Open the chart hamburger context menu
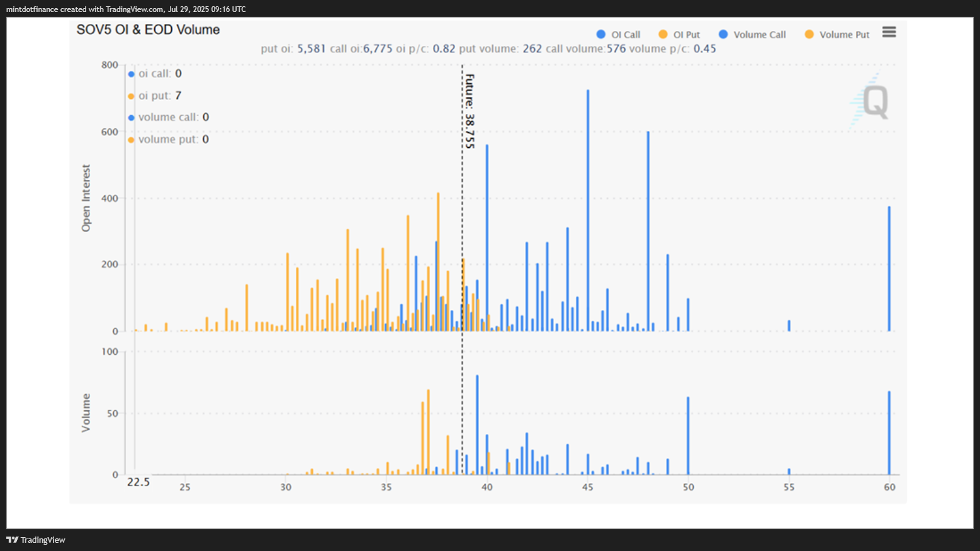The image size is (980, 551). point(889,32)
